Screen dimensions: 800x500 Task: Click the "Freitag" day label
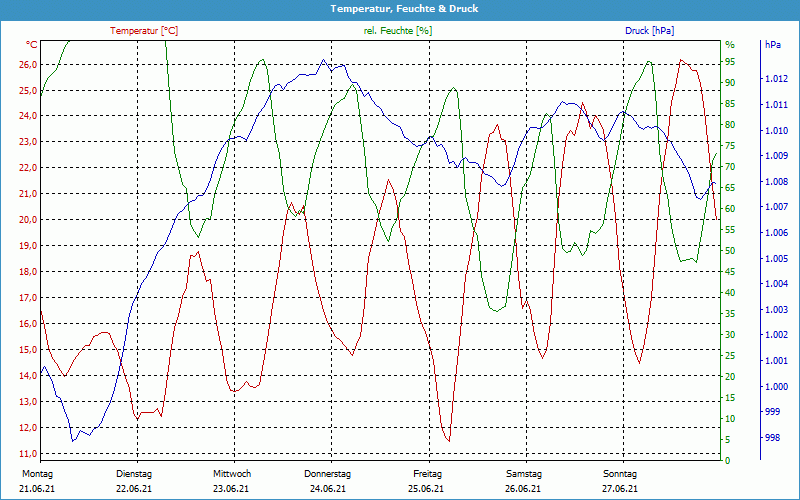click(428, 474)
